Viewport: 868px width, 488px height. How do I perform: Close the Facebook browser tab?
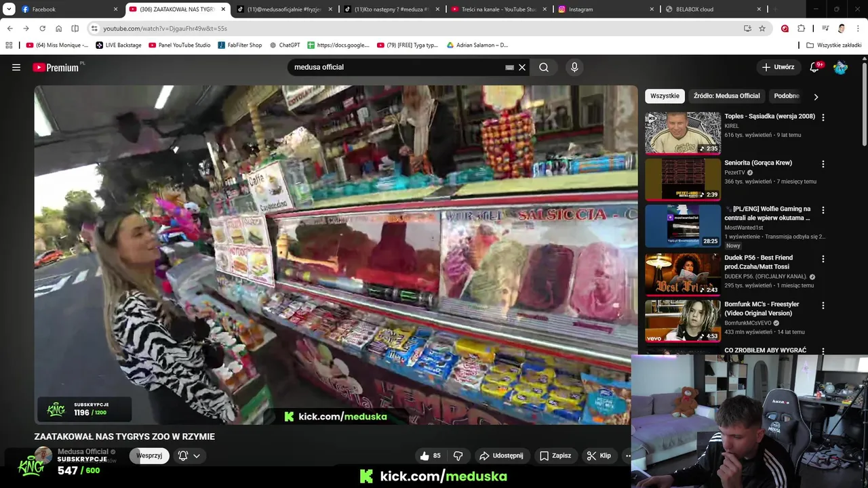coord(115,9)
